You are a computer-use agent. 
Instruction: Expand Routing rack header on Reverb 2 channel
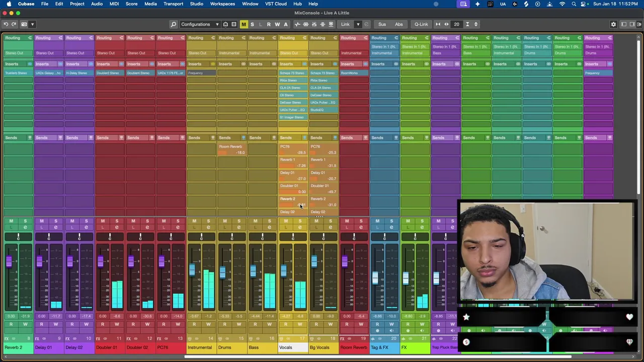(18, 38)
